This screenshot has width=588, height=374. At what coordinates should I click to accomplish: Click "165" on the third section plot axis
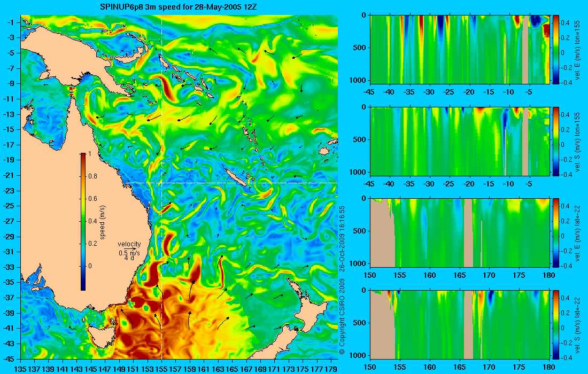(459, 276)
